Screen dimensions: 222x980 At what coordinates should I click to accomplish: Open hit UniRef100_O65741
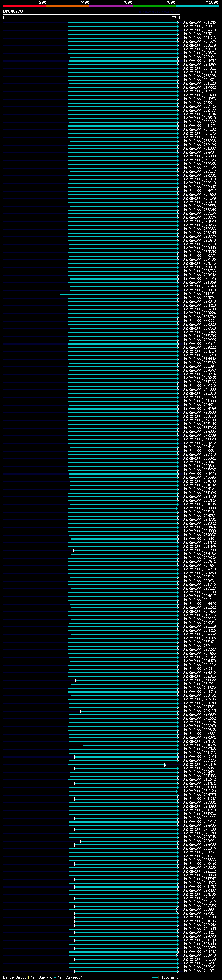(x=199, y=34)
